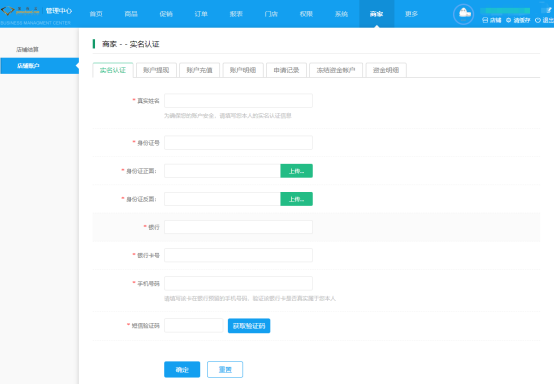Open the 权限 navigation menu
The image size is (554, 384).
tap(306, 14)
